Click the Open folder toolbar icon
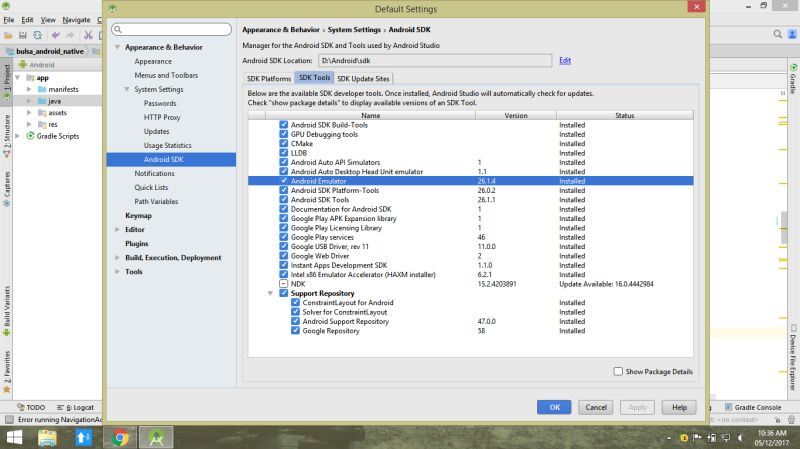The image size is (800, 449). 8,35
